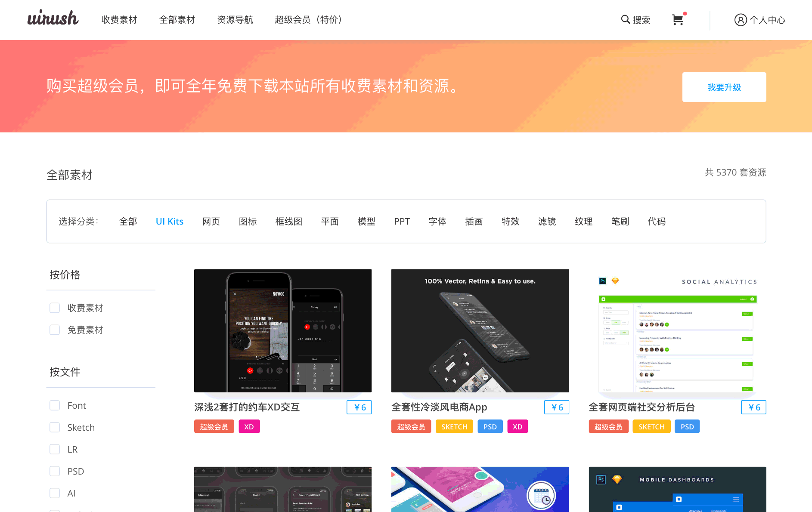
Task: Open the colorful calendar app thumbnail
Action: coord(480,489)
